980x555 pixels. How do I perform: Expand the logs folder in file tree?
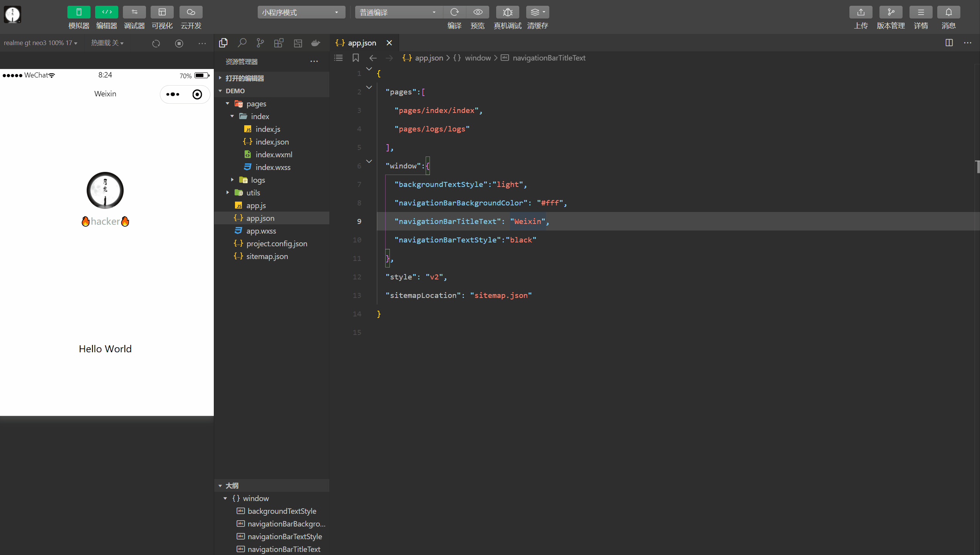(x=258, y=180)
